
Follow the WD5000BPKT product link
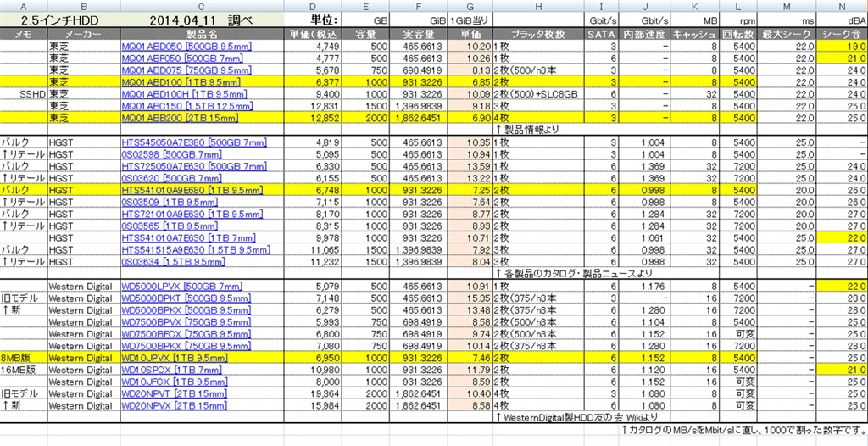point(186,298)
